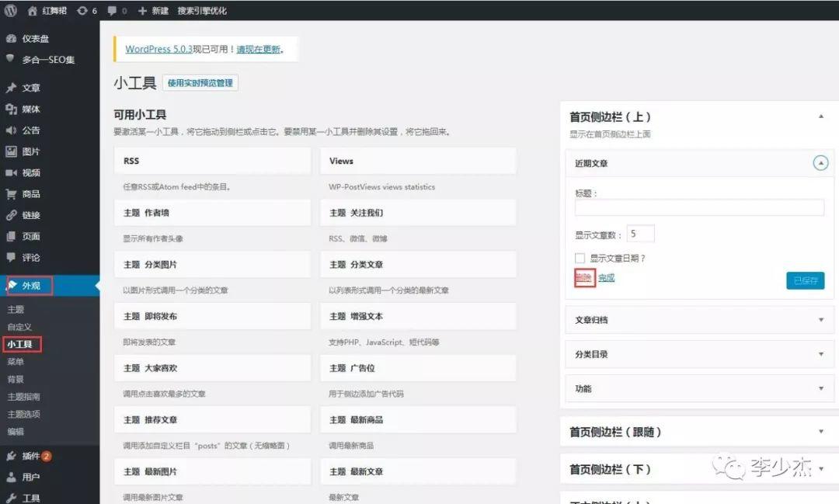Click 用户 person icon in sidebar
This screenshot has height=504, width=839.
click(11, 477)
